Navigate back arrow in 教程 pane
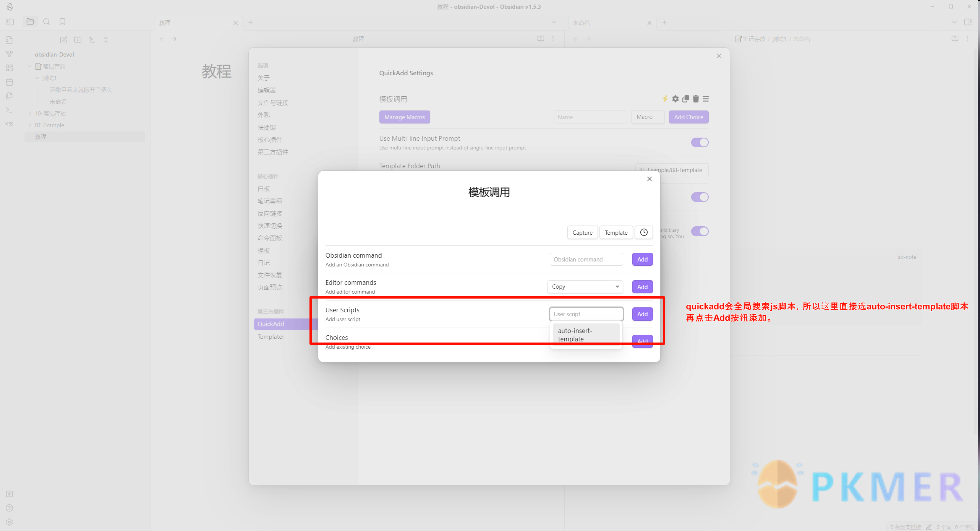Viewport: 980px width, 531px height. tap(162, 39)
